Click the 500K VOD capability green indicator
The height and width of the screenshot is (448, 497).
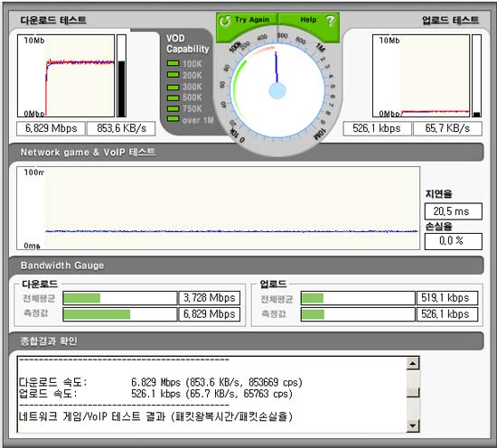pos(173,98)
